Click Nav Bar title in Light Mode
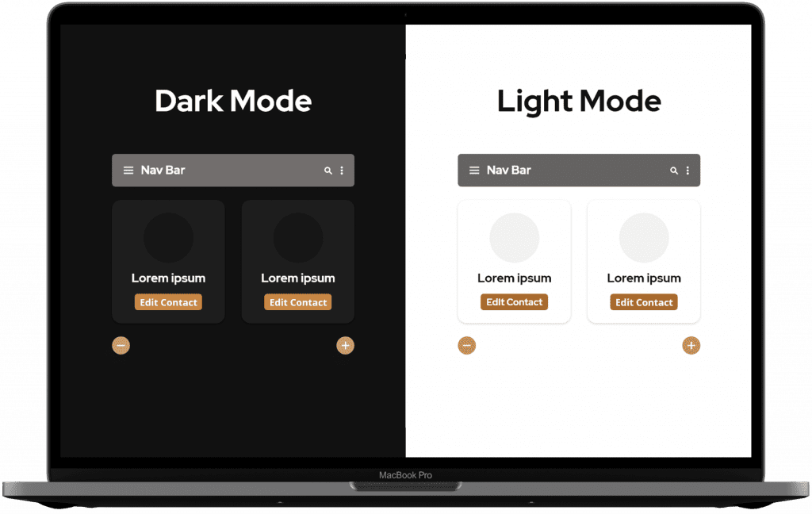Image resolution: width=812 pixels, height=514 pixels. point(508,171)
